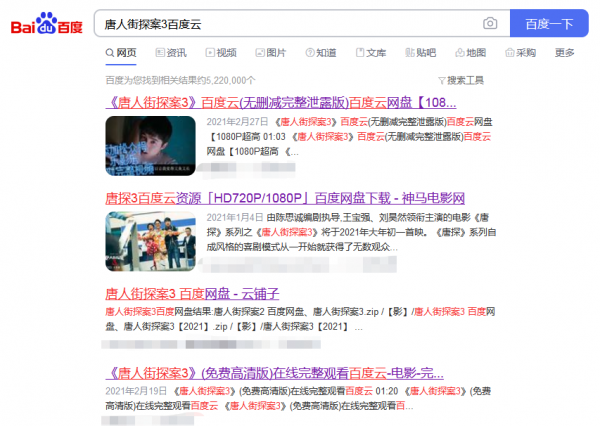The image size is (600, 426).
Task: Select the 网页 tab
Action: tap(121, 52)
